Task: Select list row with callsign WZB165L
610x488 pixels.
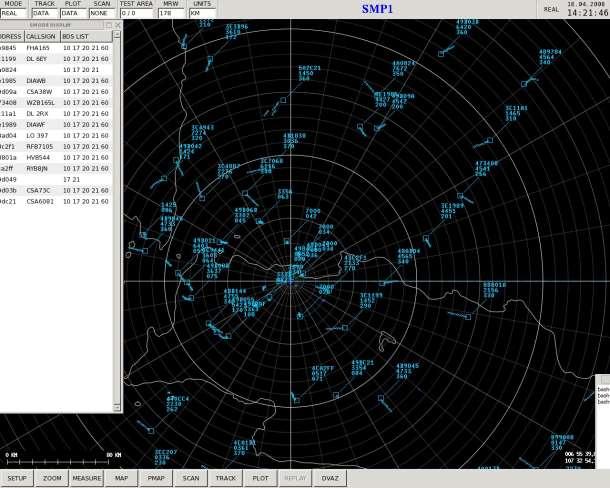Action: tap(56, 102)
